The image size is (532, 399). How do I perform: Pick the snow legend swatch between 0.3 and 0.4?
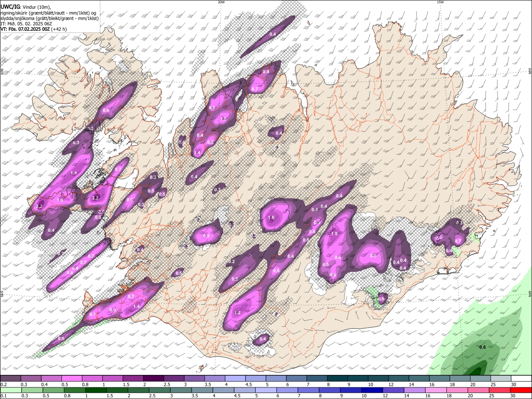[x=31, y=379]
